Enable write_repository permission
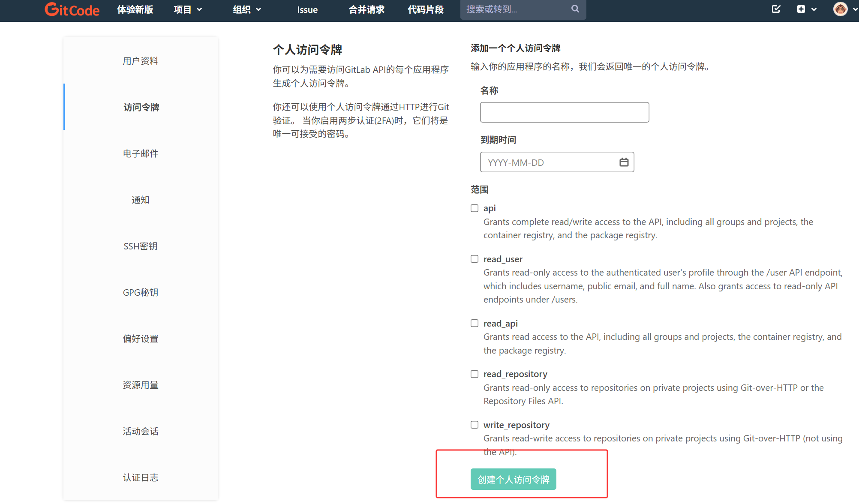Image resolution: width=859 pixels, height=504 pixels. point(474,425)
